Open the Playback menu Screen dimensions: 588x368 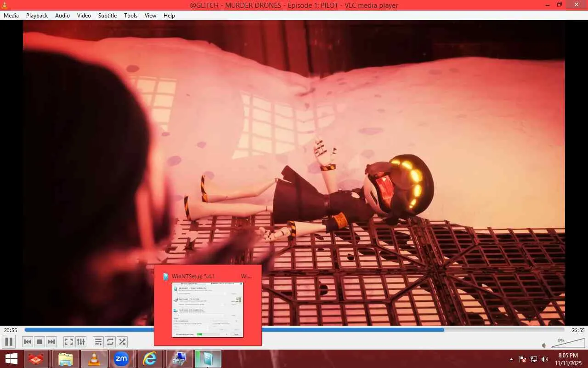pos(37,16)
